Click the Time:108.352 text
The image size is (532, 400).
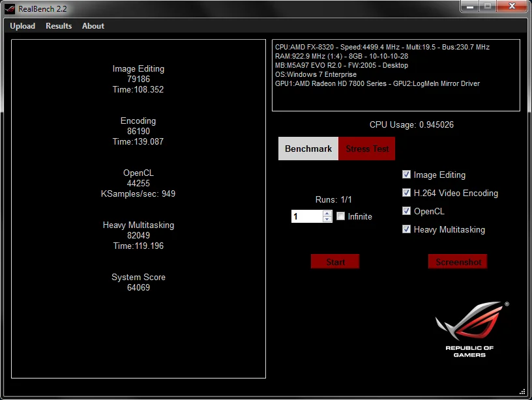pos(138,89)
